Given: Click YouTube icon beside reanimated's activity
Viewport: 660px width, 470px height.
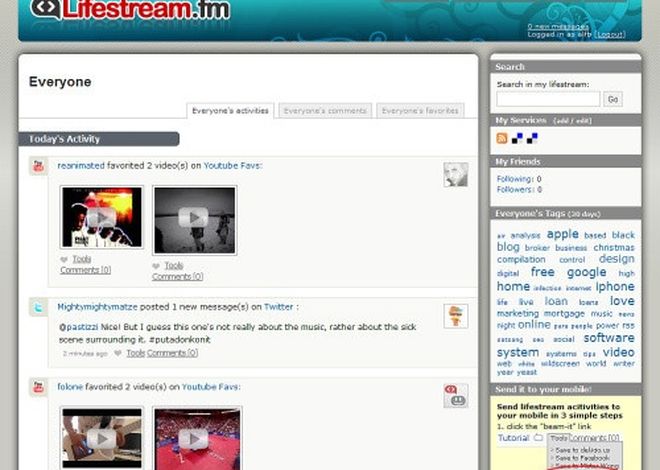Looking at the screenshot, I should (x=38, y=166).
